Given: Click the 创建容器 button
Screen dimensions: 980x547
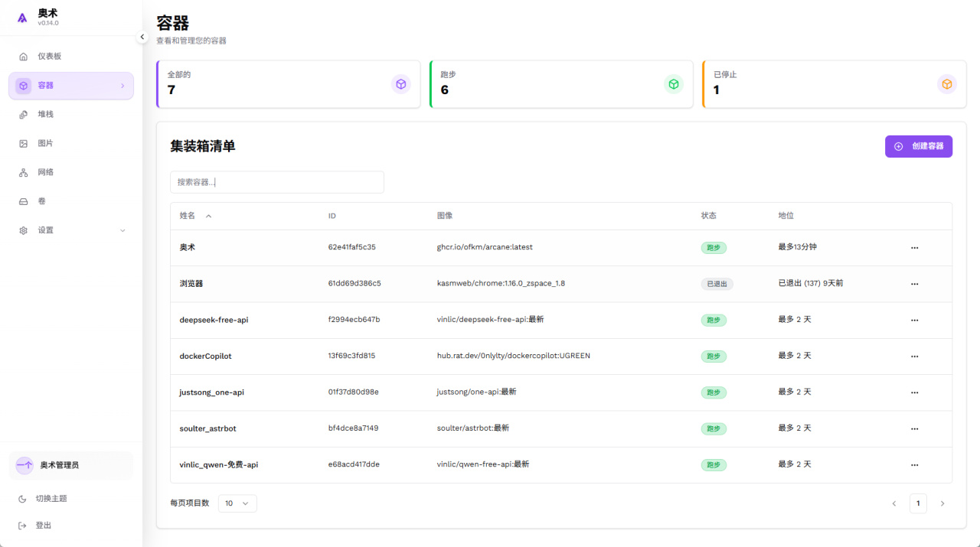Looking at the screenshot, I should coord(919,146).
